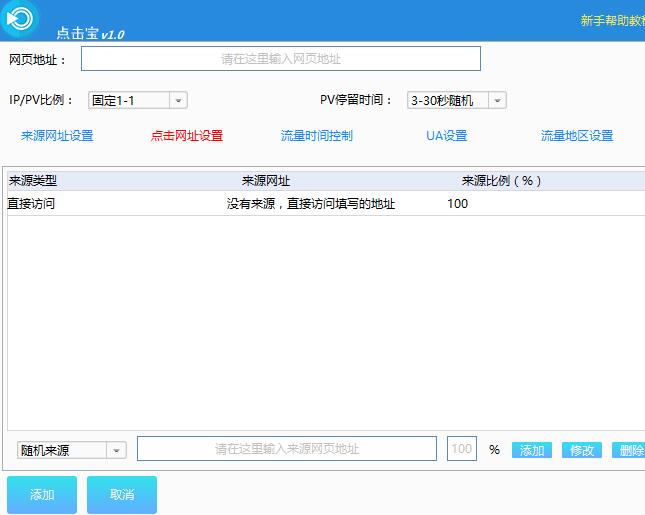Click the 点击宝 logo icon
The image size is (645, 515).
pyautogui.click(x=19, y=19)
